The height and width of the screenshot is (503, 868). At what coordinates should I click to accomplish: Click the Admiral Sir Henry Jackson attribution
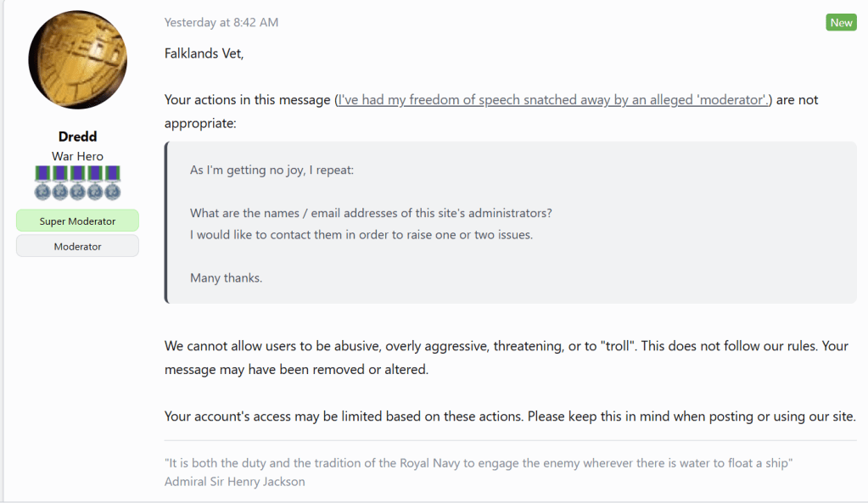click(235, 482)
